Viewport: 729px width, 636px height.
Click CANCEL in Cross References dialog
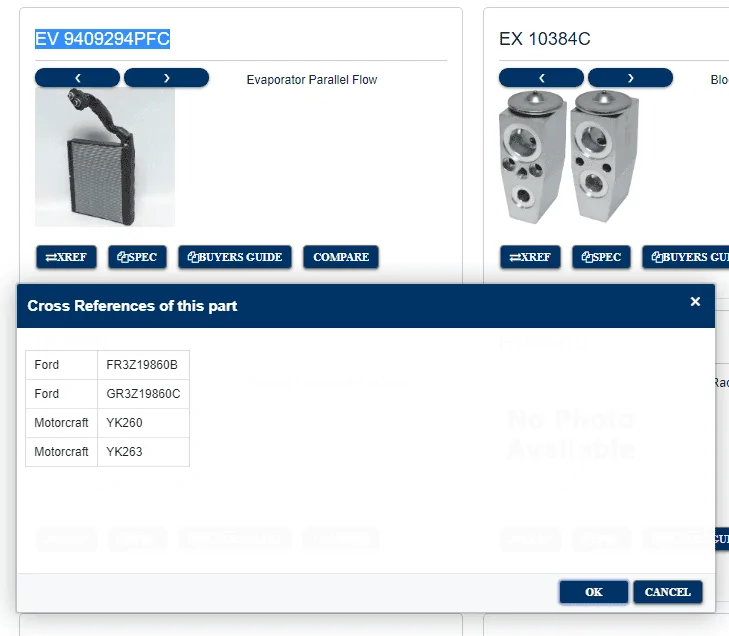point(668,592)
